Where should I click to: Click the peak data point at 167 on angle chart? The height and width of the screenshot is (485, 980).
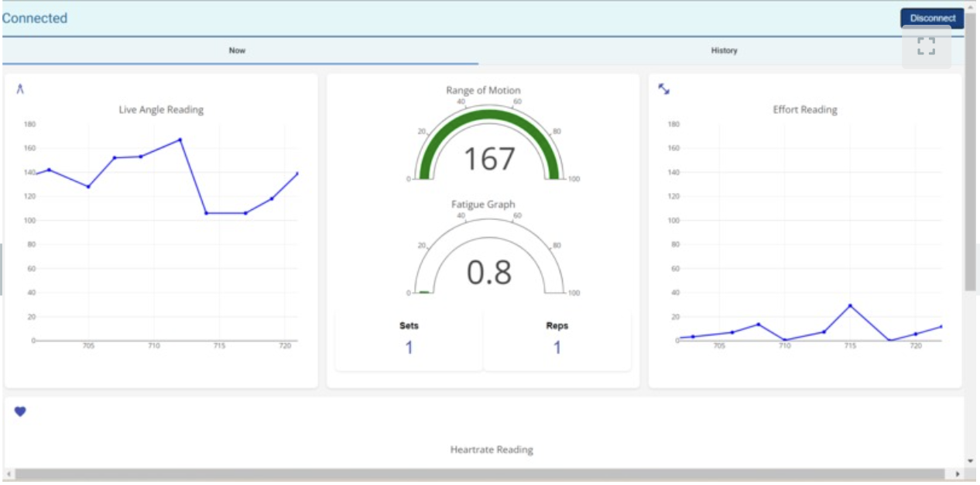click(180, 139)
